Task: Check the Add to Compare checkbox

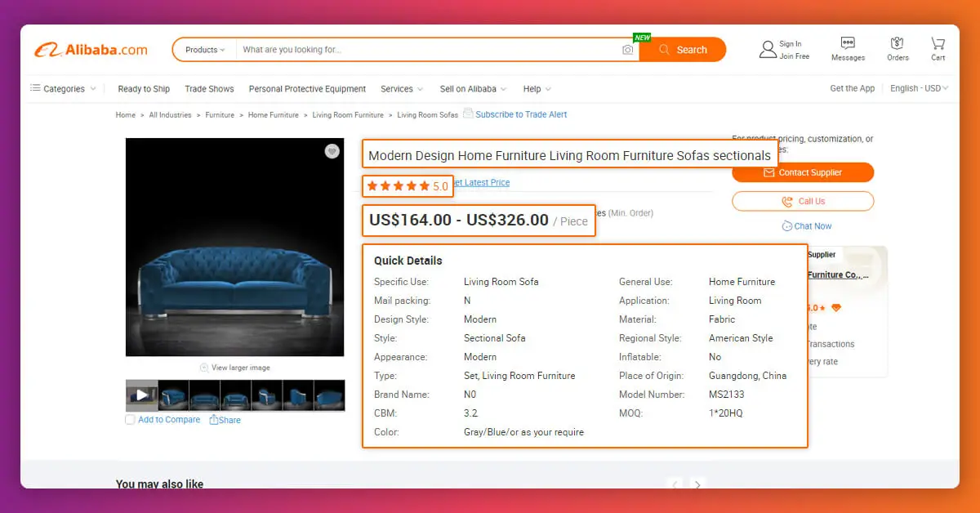Action: (130, 420)
